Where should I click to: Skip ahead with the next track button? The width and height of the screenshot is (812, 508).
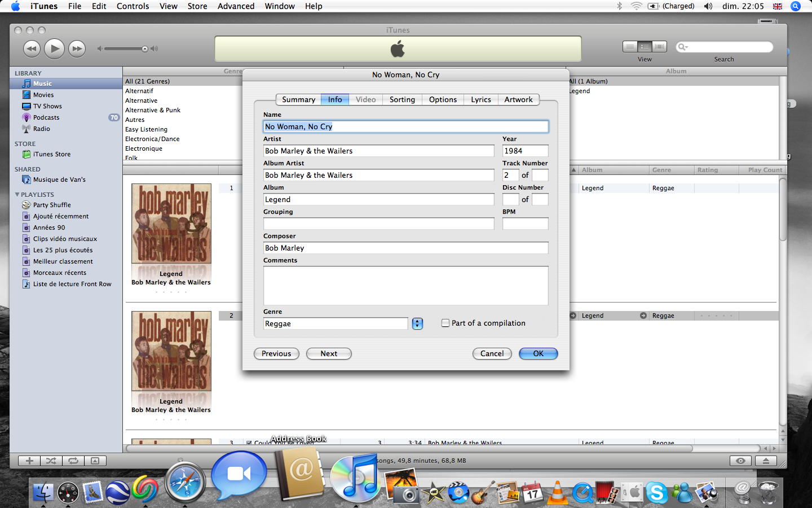(x=77, y=49)
